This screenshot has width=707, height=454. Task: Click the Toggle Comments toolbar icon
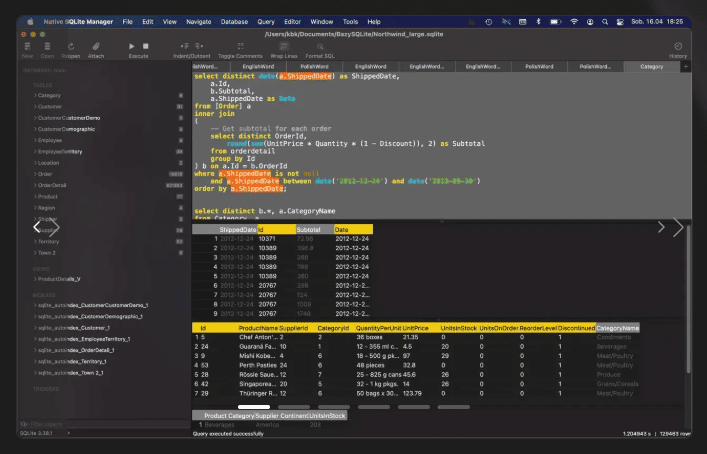[x=240, y=46]
